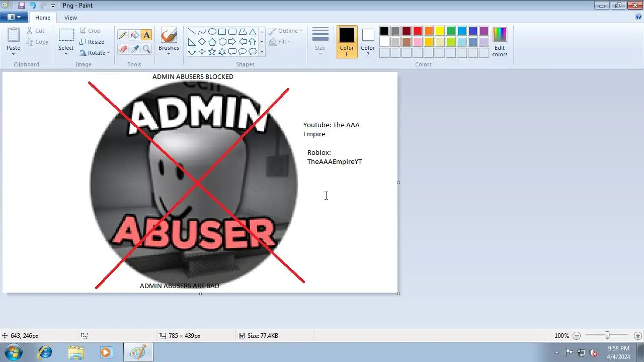The width and height of the screenshot is (644, 362).
Task: Click the Crop button
Action: pos(90,31)
